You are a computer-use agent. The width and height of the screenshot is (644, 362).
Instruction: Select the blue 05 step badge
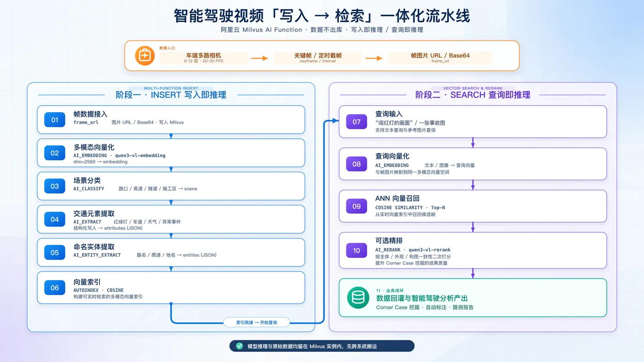tap(55, 252)
